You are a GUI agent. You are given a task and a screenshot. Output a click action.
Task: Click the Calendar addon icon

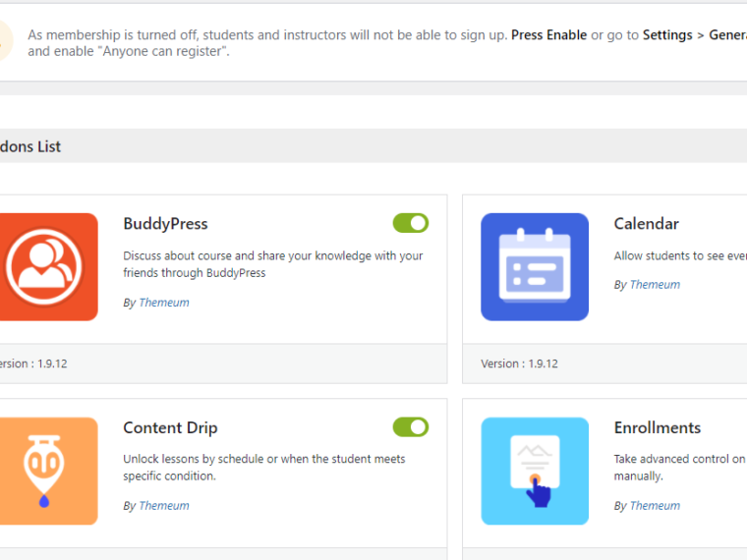point(534,266)
